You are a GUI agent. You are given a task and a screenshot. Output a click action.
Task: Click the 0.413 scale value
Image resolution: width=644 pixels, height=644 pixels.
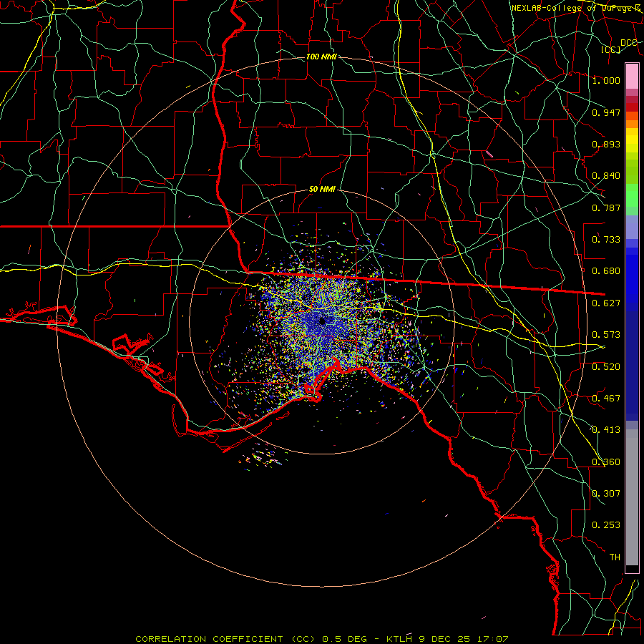606,430
